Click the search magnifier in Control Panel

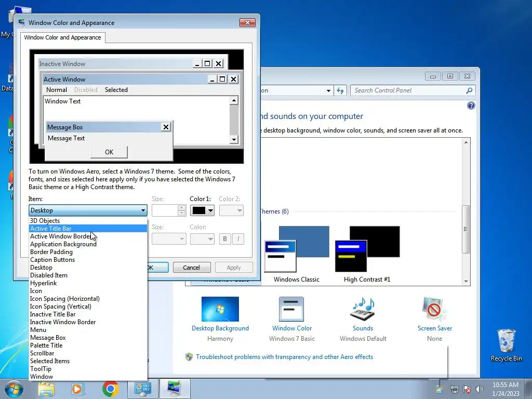point(469,90)
